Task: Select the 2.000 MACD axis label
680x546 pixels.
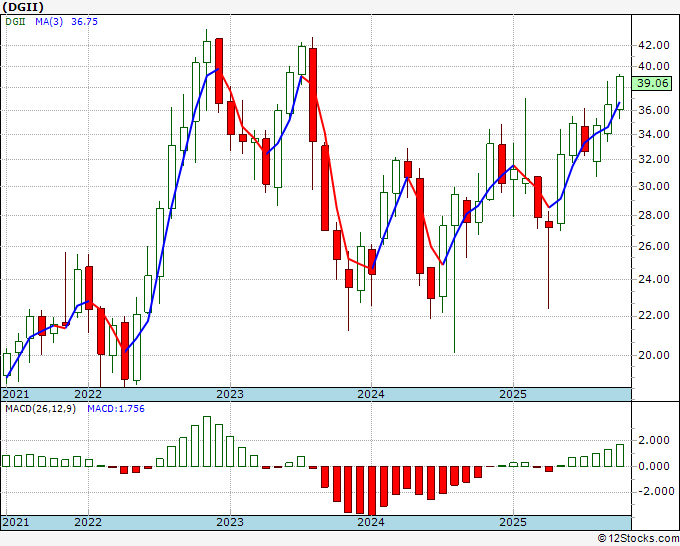Action: click(x=653, y=440)
